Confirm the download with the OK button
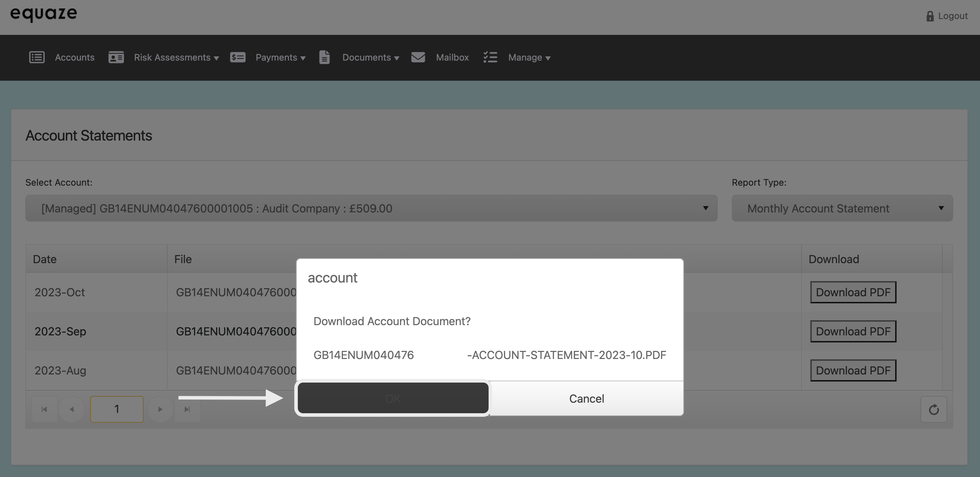The image size is (980, 477). (392, 398)
